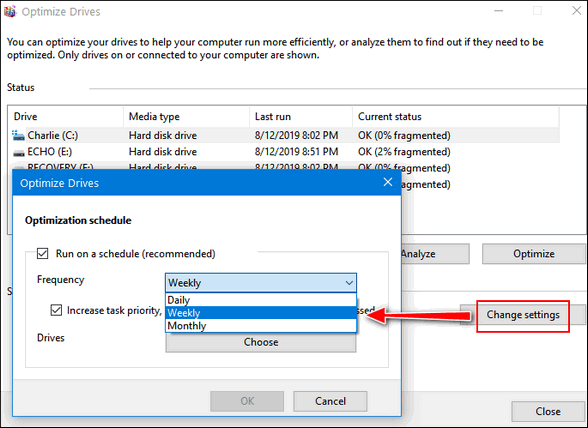
Task: Click the Optimize Drives title bar app icon
Action: [10, 12]
